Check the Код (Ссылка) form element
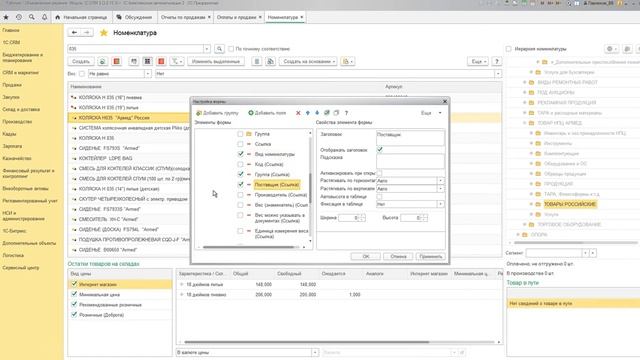This screenshot has height=360, width=640. [240, 164]
